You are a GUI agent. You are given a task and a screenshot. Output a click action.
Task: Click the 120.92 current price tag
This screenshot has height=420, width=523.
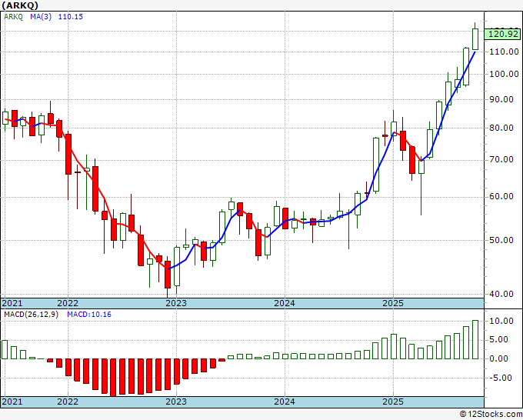tap(503, 34)
